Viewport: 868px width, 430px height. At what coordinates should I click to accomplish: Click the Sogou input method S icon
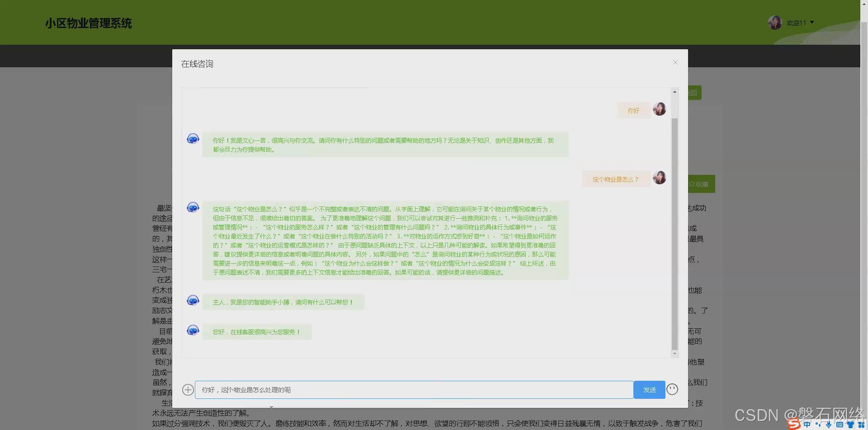point(794,424)
